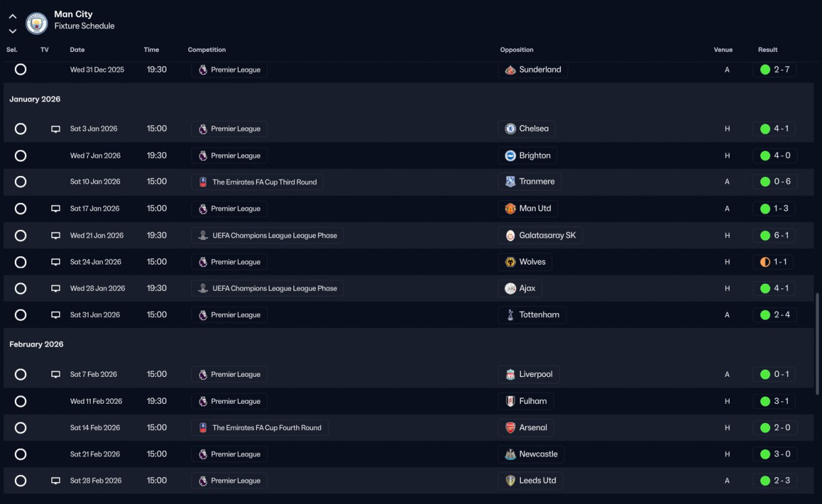The height and width of the screenshot is (504, 822).
Task: Click the Tottenham crest icon
Action: [510, 315]
